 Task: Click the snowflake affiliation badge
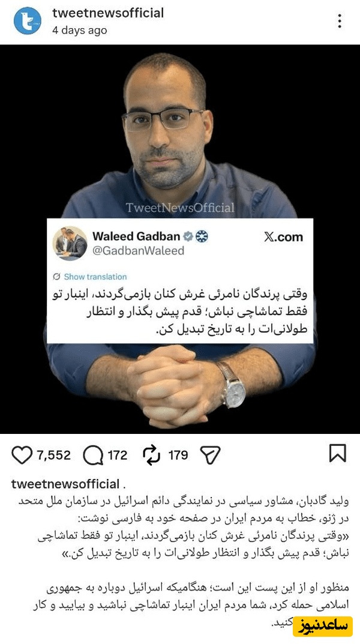202,236
